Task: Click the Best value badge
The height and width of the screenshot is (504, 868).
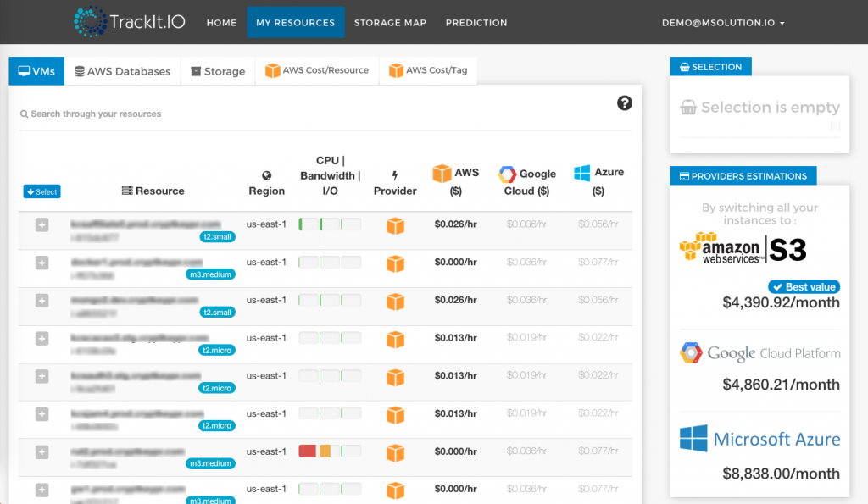Action: (804, 286)
